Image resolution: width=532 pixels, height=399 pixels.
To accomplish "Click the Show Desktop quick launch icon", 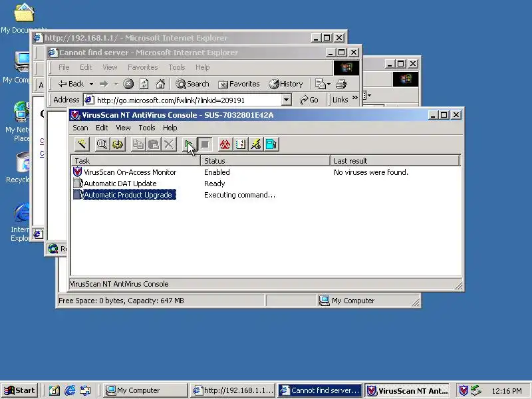I will [x=55, y=390].
